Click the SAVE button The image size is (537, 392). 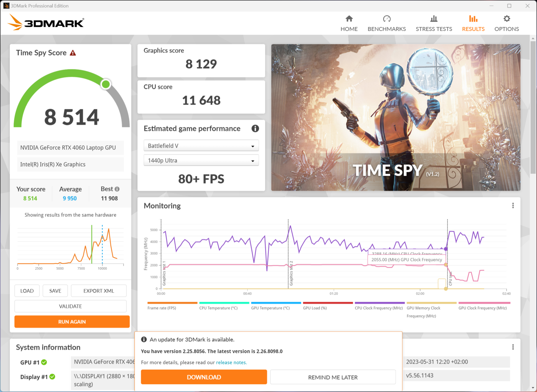[55, 291]
